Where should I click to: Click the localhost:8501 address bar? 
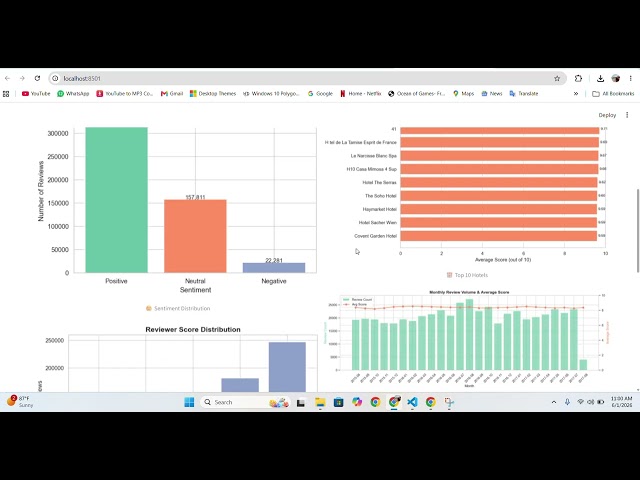(307, 78)
